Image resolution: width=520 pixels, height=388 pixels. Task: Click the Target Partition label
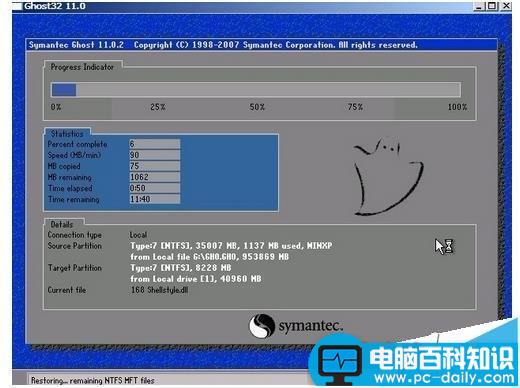(x=75, y=268)
